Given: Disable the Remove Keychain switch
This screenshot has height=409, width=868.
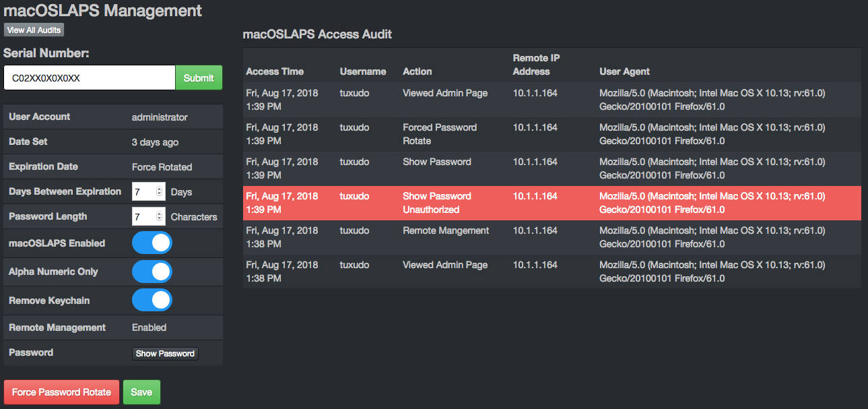Looking at the screenshot, I should click(152, 301).
